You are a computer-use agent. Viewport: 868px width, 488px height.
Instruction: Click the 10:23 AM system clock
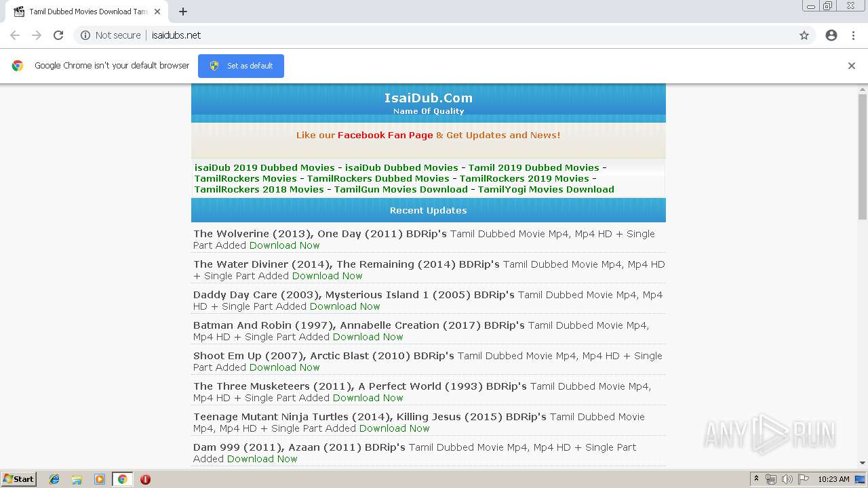tap(833, 479)
